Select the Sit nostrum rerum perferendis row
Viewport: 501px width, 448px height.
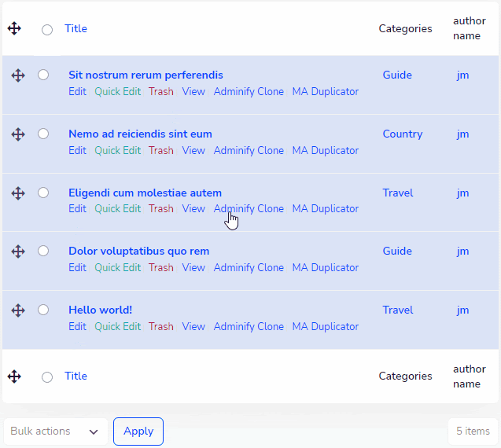[x=43, y=75]
